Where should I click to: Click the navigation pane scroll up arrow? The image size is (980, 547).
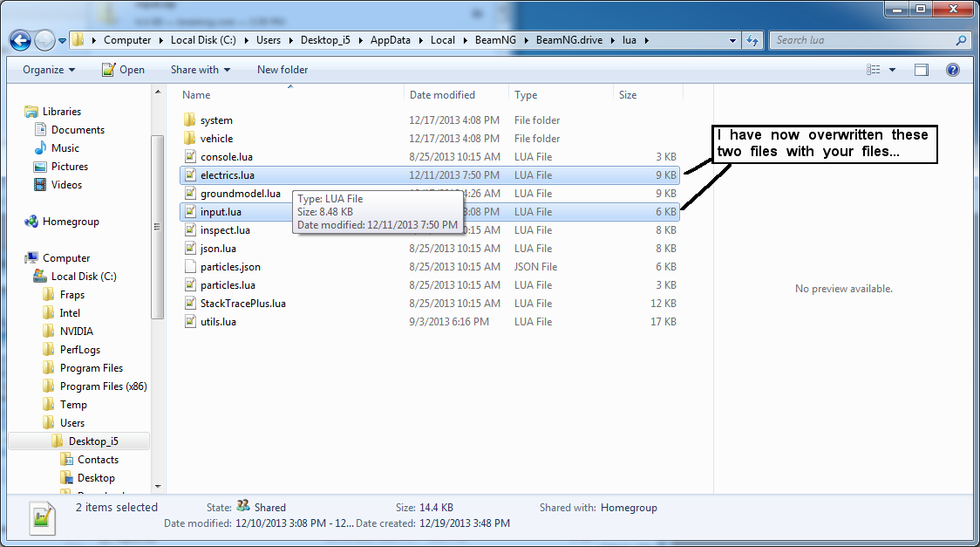(x=158, y=92)
